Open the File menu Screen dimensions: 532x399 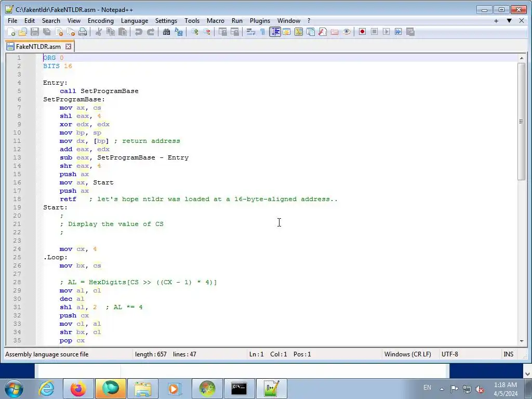pyautogui.click(x=12, y=21)
